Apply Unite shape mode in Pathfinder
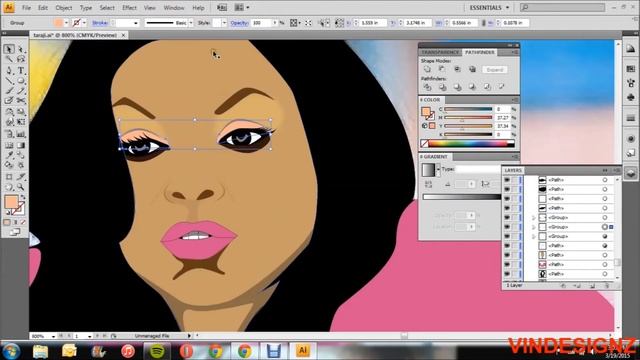Viewport: 640px width, 360px height. (427, 69)
